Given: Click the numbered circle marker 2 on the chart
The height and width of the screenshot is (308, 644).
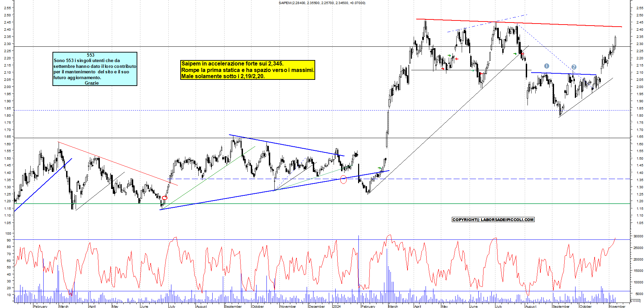Looking at the screenshot, I should [x=574, y=67].
